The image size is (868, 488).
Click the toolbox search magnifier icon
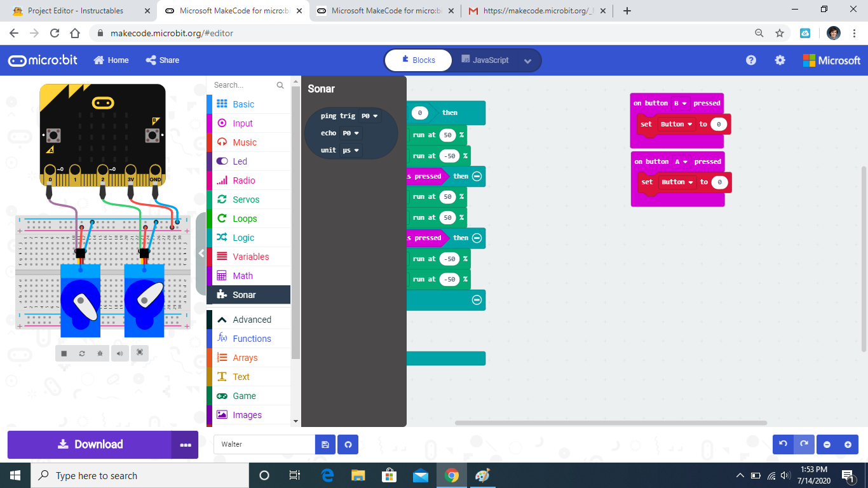point(280,85)
